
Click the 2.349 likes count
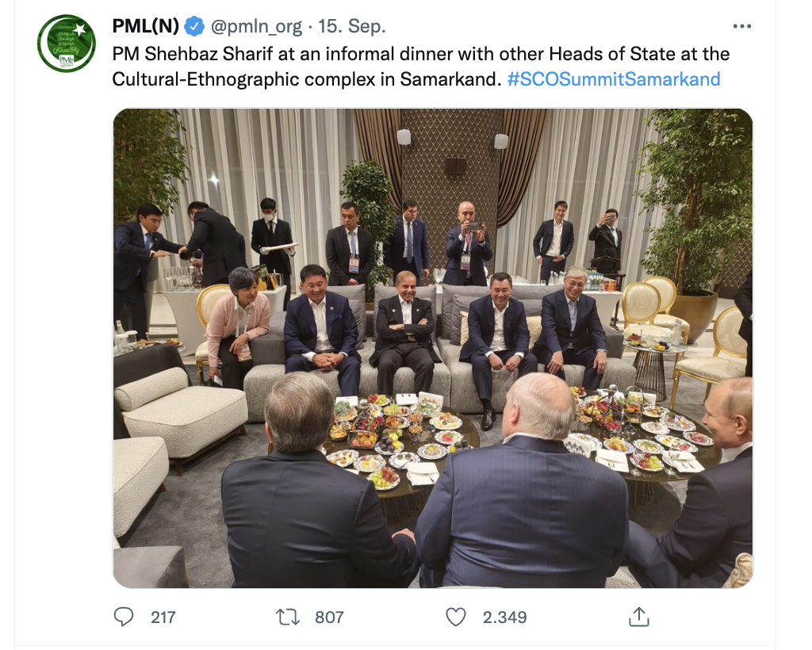point(504,617)
